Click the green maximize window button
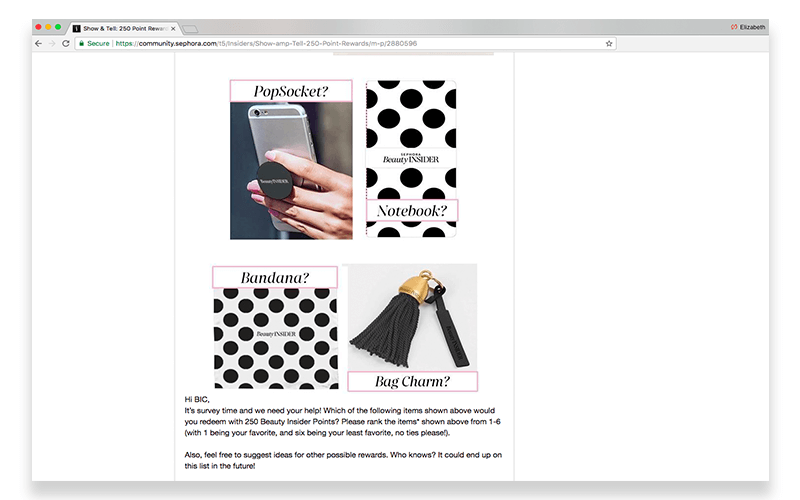800x500 pixels. 58,27
